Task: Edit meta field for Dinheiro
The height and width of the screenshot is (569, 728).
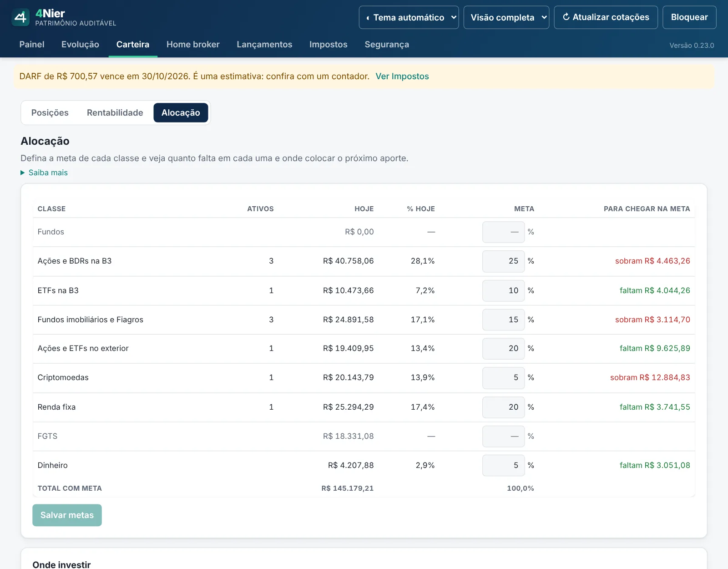Action: tap(503, 466)
